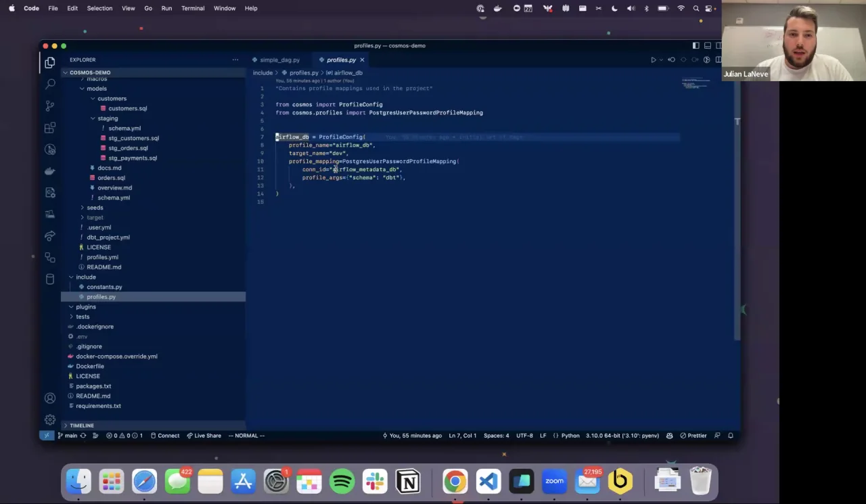
Task: Open the Source Control view
Action: (x=50, y=106)
